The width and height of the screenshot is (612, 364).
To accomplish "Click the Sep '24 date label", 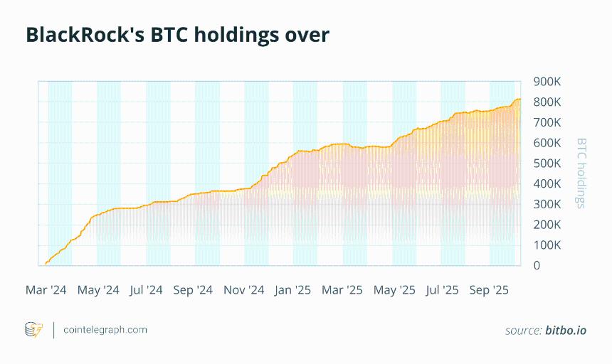I will (193, 290).
